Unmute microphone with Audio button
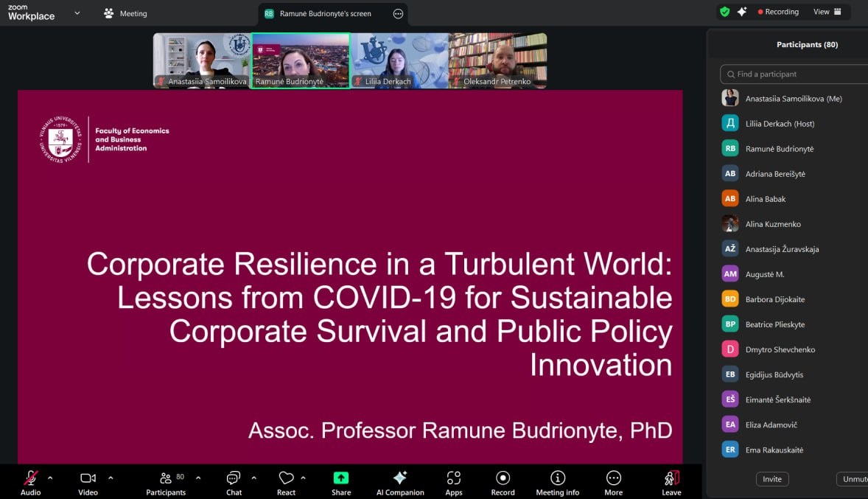 (31, 478)
